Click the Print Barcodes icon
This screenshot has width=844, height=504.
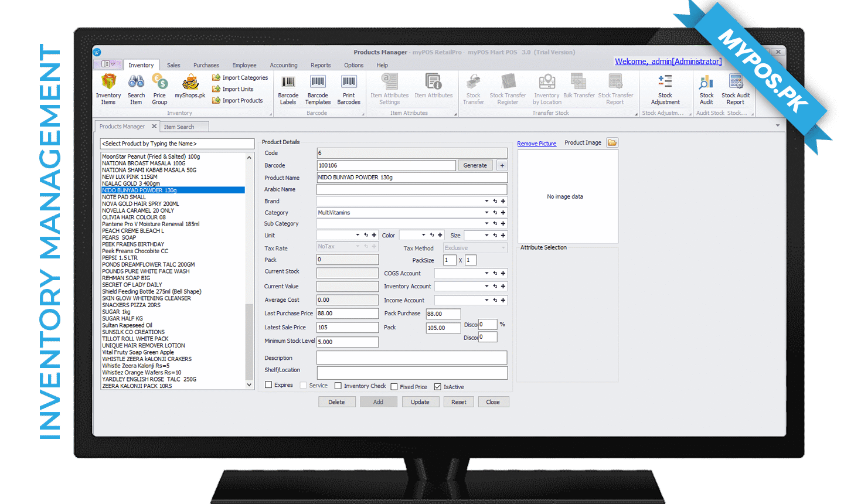click(x=349, y=82)
